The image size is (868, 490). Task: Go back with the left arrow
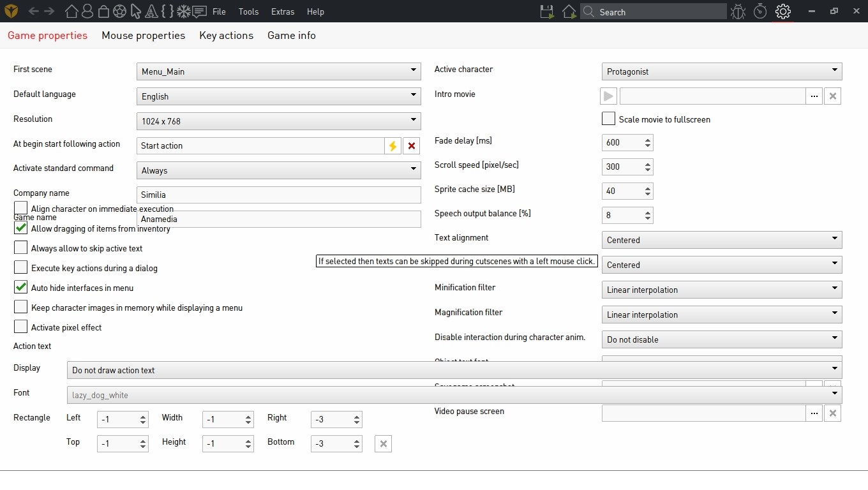pyautogui.click(x=34, y=11)
